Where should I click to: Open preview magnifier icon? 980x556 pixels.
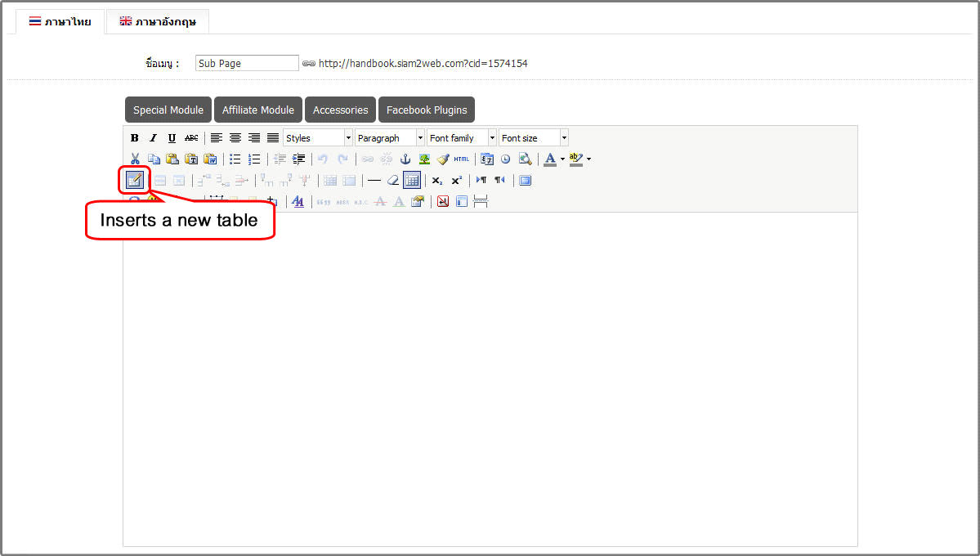[x=525, y=159]
